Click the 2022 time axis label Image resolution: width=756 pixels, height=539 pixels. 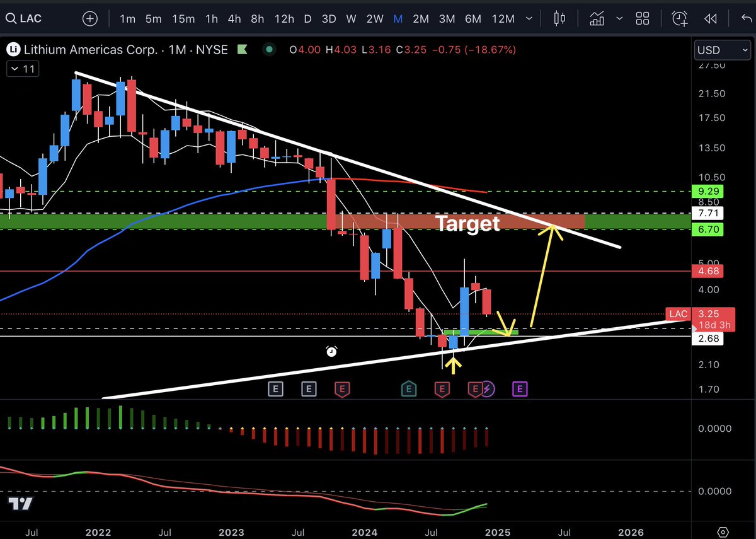[x=97, y=531]
